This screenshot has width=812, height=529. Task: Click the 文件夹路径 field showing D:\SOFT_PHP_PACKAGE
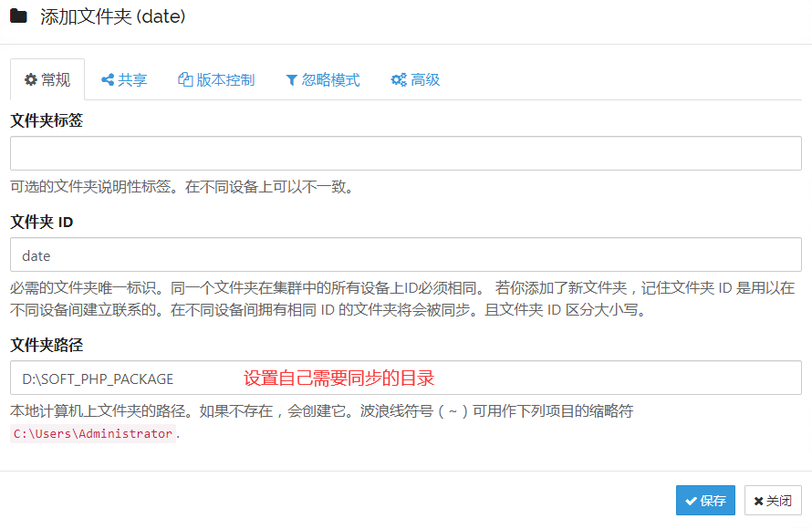pos(405,378)
